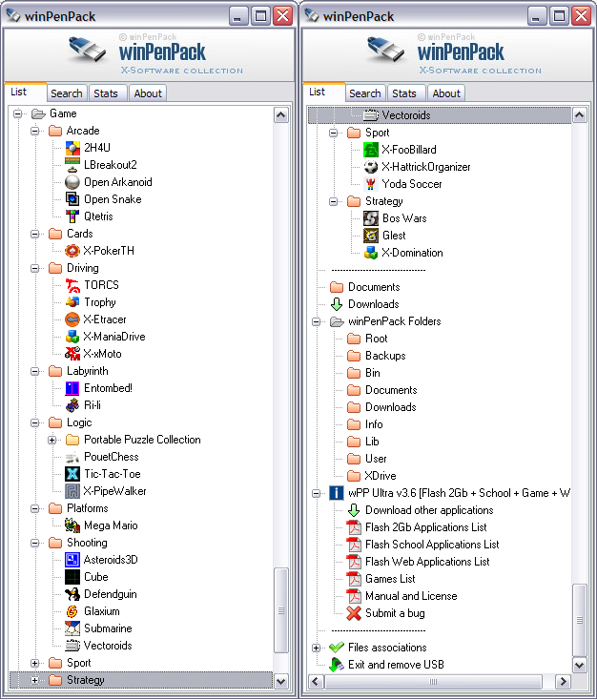Select the Tic-Tac-Toe X icon

tap(72, 474)
